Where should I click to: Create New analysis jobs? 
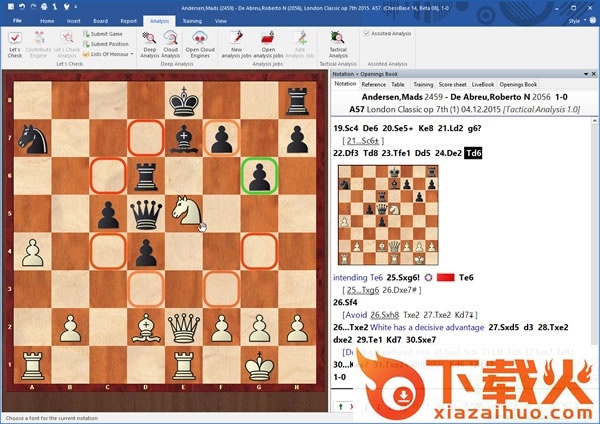(236, 45)
